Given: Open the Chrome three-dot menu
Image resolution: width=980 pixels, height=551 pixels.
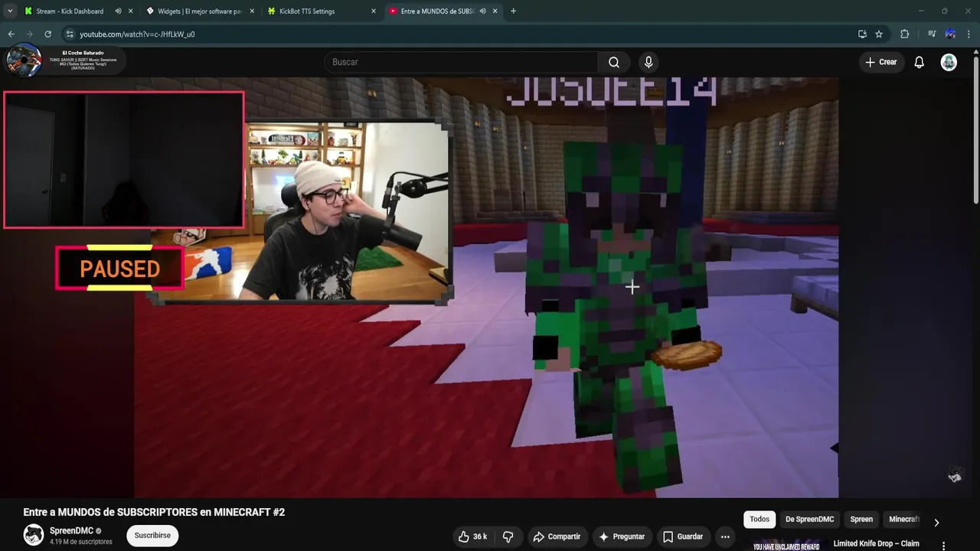Looking at the screenshot, I should click(x=969, y=34).
